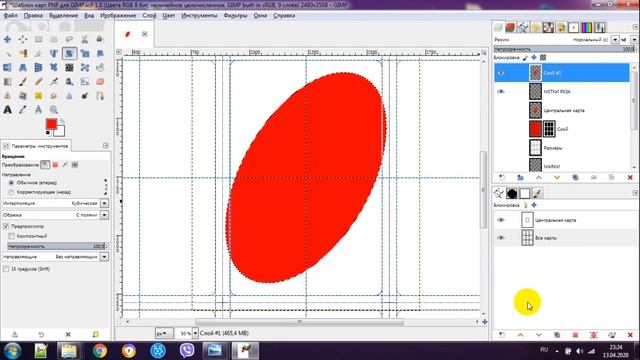Switch to the Paths dock tab
Image resolution: width=640 pixels, height=360 pixels.
click(523, 27)
